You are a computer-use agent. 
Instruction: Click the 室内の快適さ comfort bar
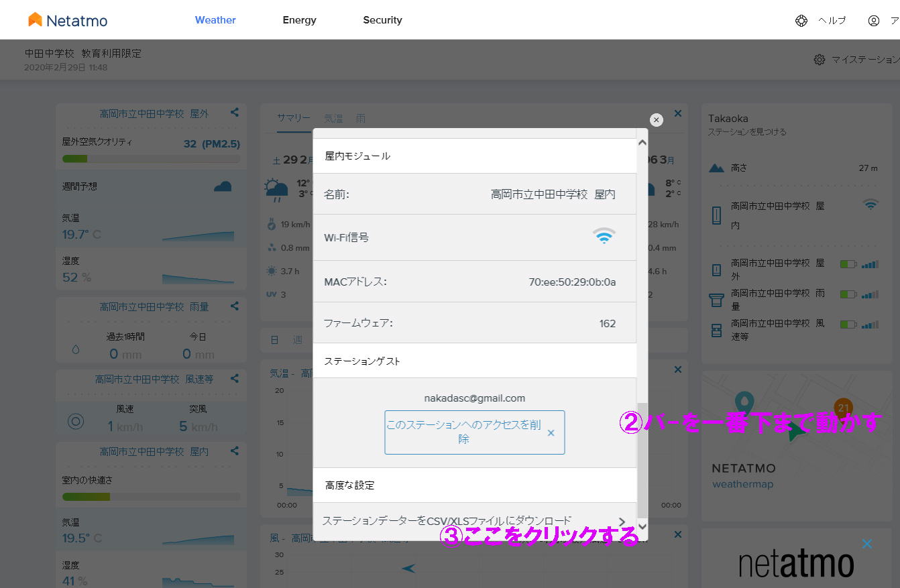pos(151,497)
